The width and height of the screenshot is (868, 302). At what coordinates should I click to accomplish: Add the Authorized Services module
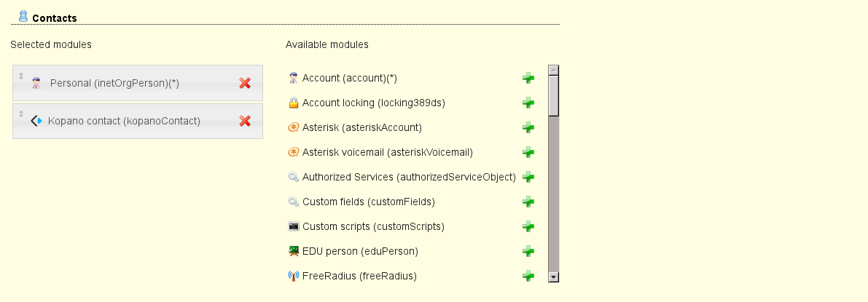tap(528, 177)
